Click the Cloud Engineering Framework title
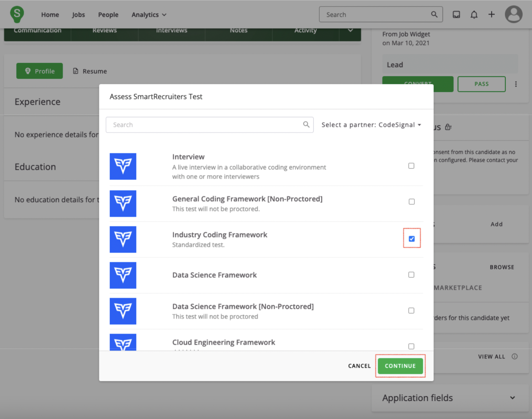The width and height of the screenshot is (532, 419). 223,342
